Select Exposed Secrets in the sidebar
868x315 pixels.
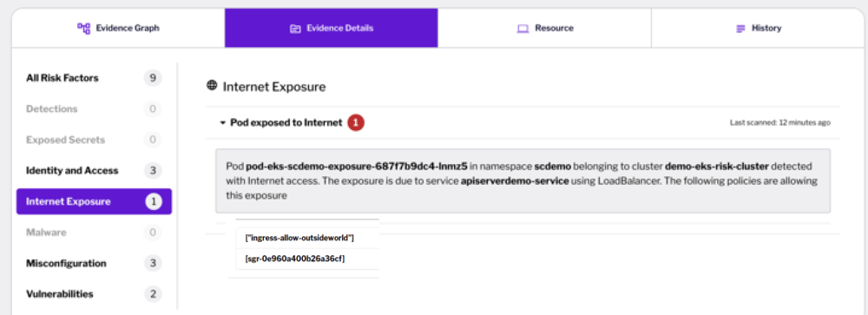pyautogui.click(x=94, y=140)
